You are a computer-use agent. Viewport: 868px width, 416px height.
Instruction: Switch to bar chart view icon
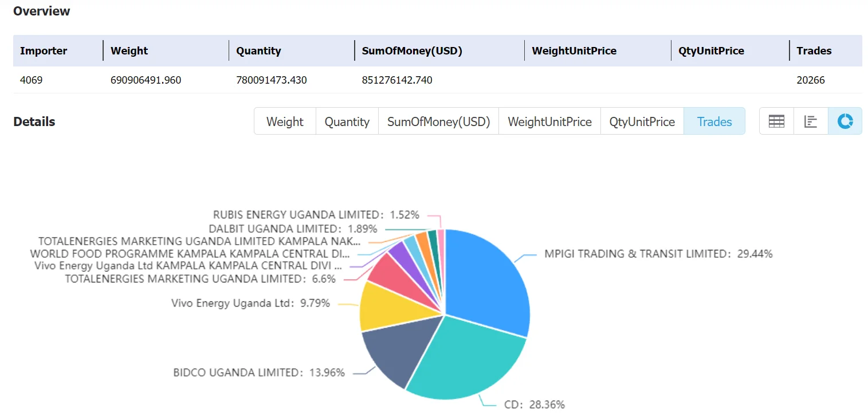pyautogui.click(x=811, y=121)
